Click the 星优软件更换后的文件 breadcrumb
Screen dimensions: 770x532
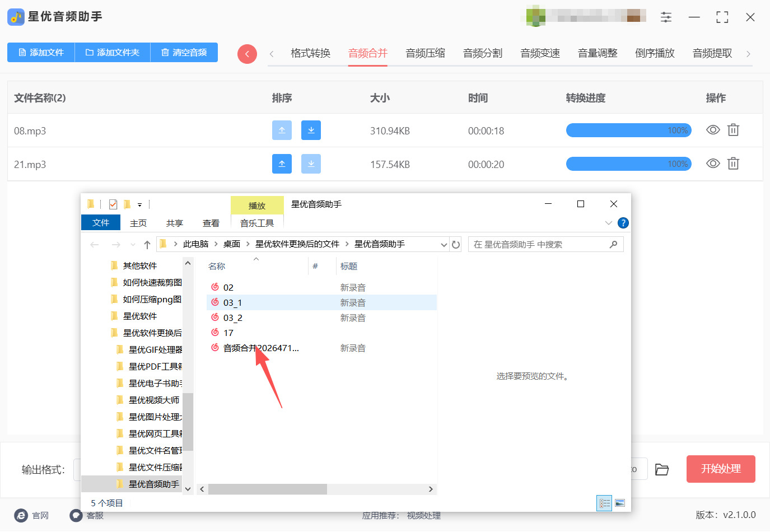coord(297,244)
